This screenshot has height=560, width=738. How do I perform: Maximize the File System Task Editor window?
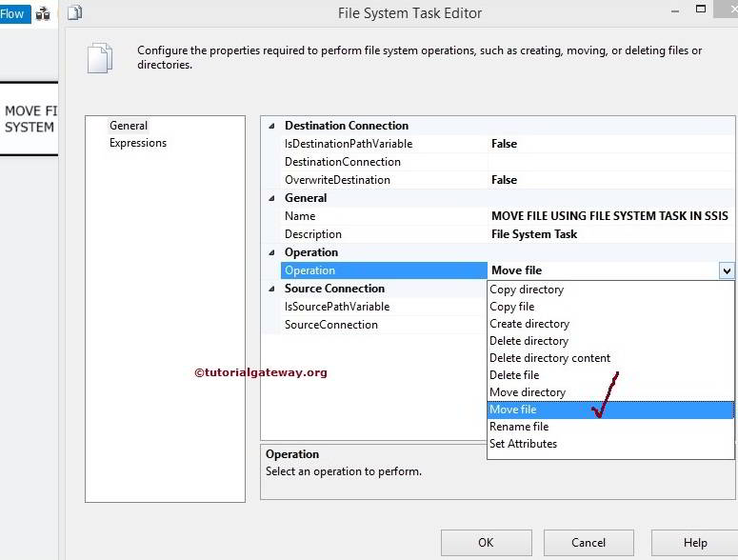point(701,9)
